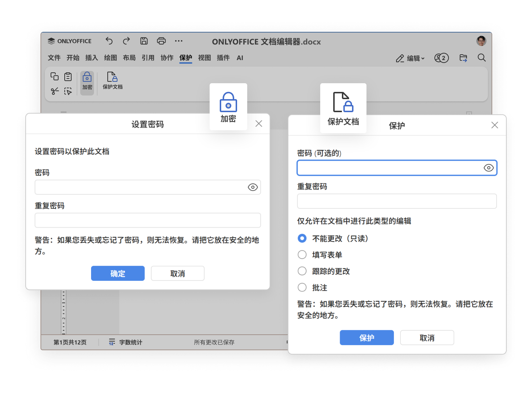
Task: Click 重复密码 field in 设置密码 dialog
Action: coord(148,220)
